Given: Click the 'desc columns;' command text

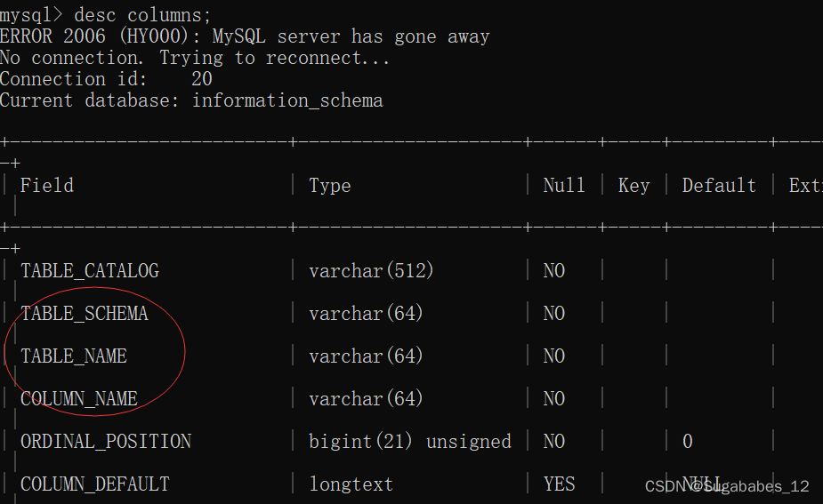Looking at the screenshot, I should pyautogui.click(x=142, y=15).
